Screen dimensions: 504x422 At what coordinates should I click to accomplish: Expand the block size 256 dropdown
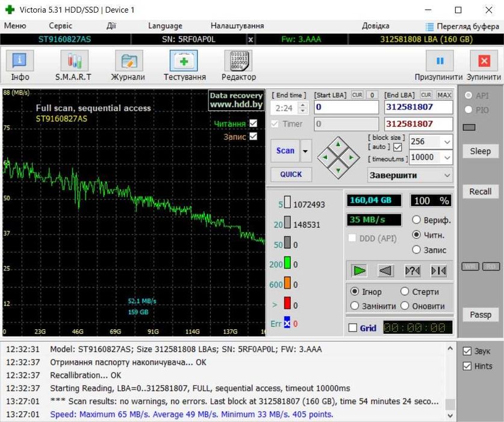click(446, 142)
